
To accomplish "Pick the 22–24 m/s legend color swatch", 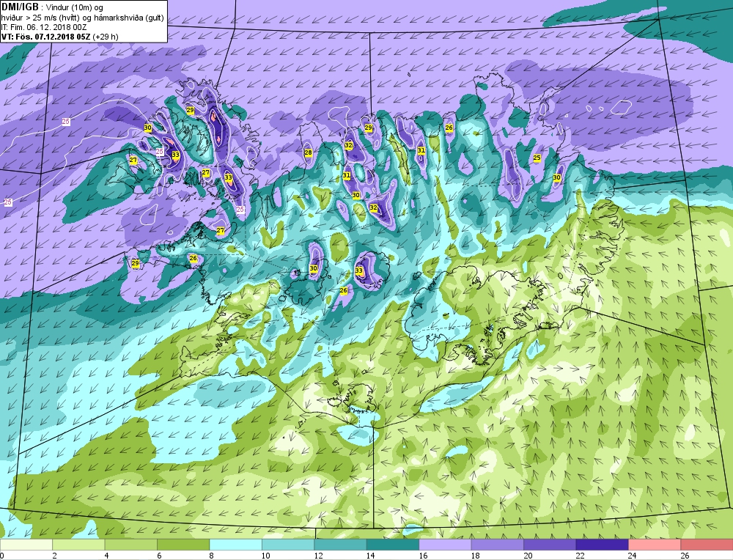I will click(x=602, y=545).
